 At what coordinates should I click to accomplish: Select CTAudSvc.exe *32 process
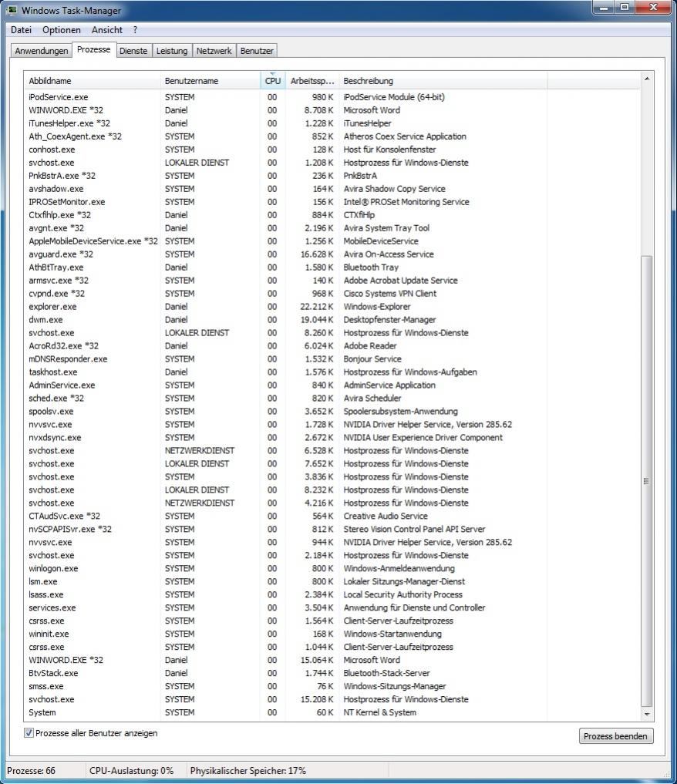click(x=332, y=516)
